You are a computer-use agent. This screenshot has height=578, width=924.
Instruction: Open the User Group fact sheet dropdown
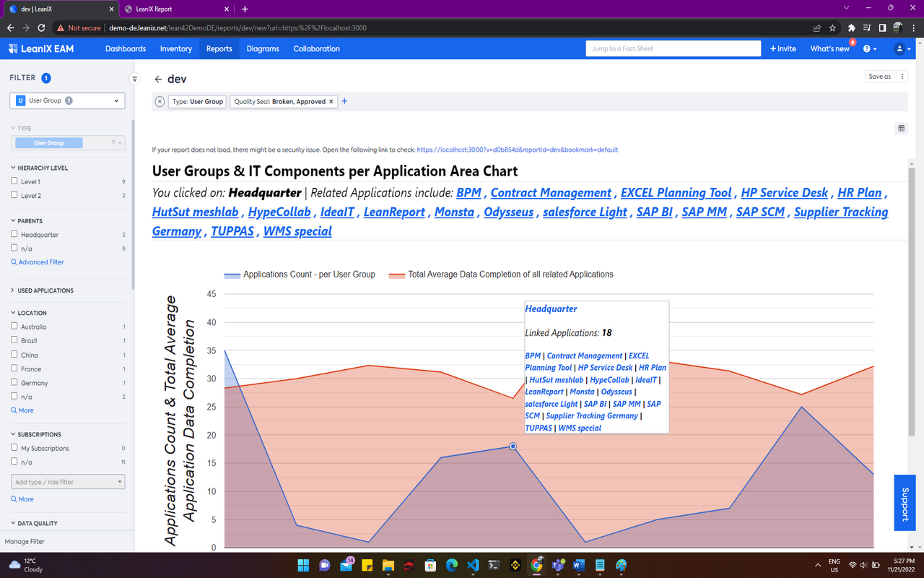point(67,100)
